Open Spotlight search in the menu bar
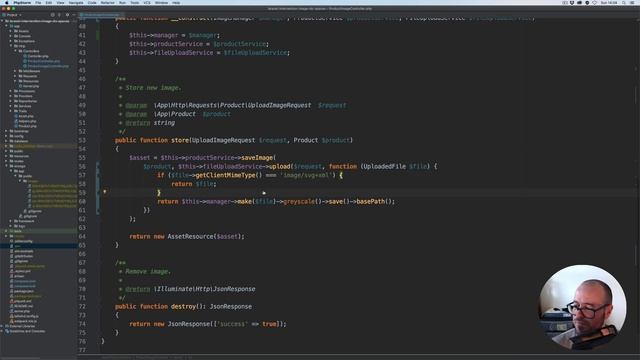 click(x=624, y=2)
